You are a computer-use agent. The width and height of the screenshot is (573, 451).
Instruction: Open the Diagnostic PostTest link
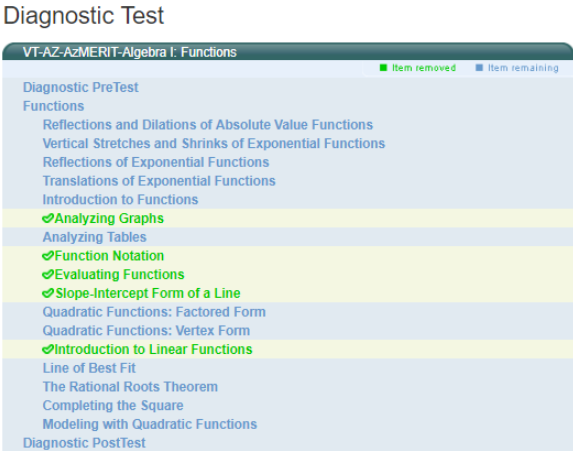(84, 443)
